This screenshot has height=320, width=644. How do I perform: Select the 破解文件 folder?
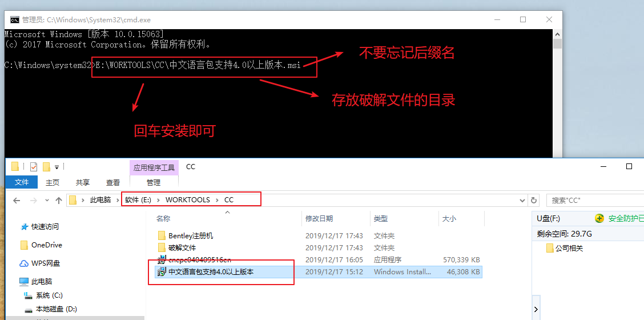(x=182, y=247)
